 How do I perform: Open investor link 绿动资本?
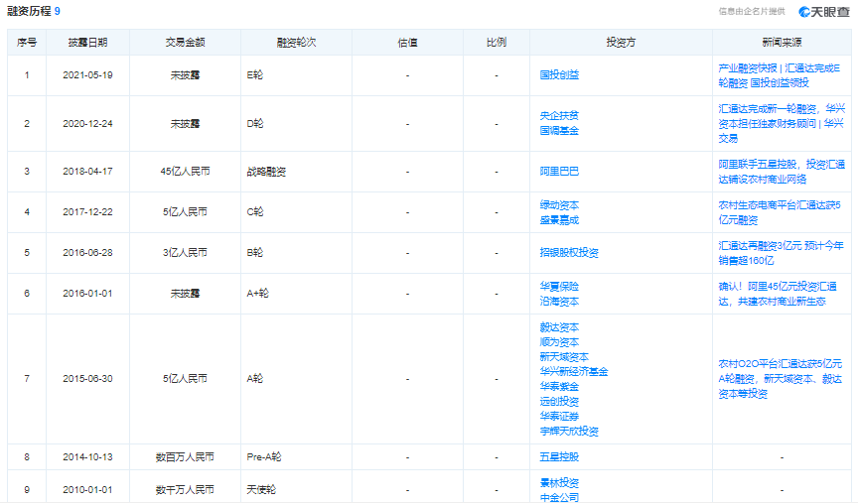(x=559, y=205)
